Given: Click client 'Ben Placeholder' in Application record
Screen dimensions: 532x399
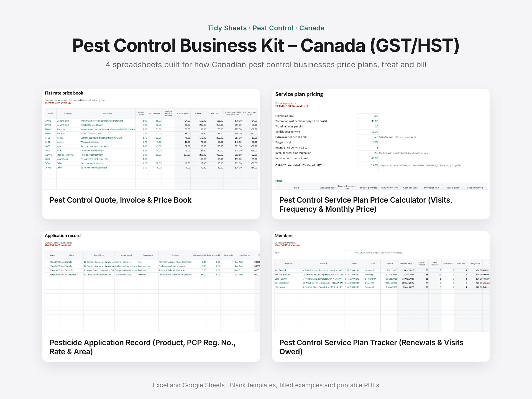Looking at the screenshot, I should pyautogui.click(x=72, y=275).
